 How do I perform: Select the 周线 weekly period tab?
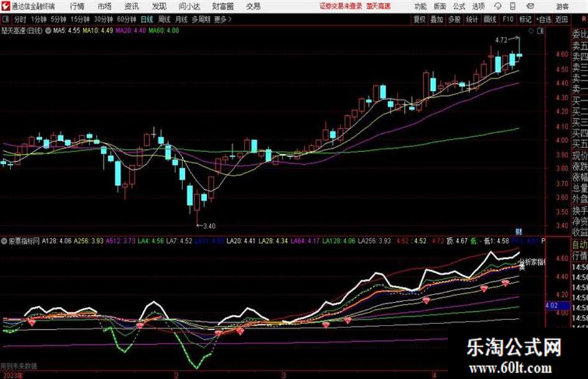pyautogui.click(x=164, y=19)
